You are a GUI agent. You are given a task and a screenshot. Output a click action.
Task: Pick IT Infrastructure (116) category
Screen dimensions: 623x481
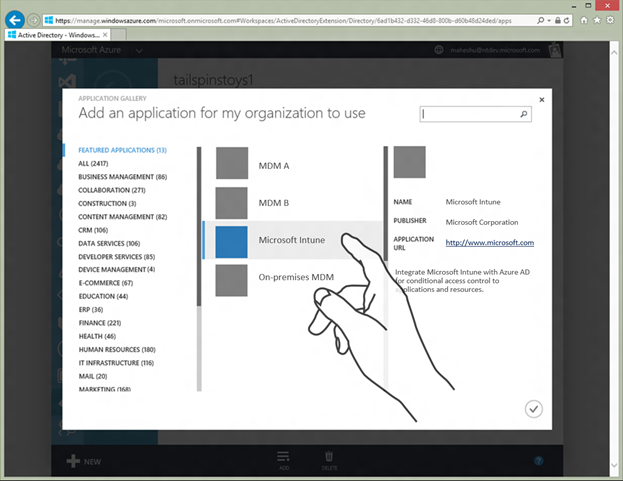(116, 363)
